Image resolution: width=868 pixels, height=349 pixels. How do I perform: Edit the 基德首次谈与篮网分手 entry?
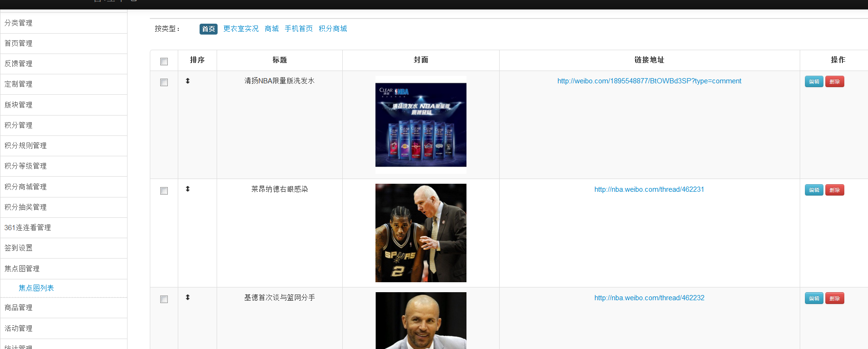(x=814, y=298)
